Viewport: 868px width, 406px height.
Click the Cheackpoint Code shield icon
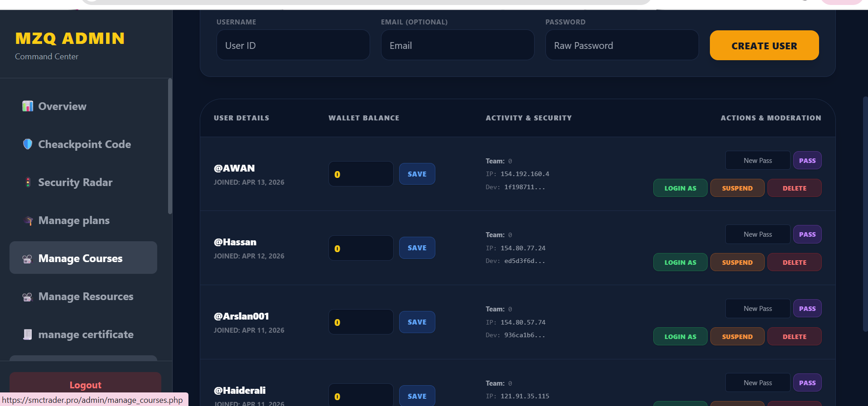(28, 144)
